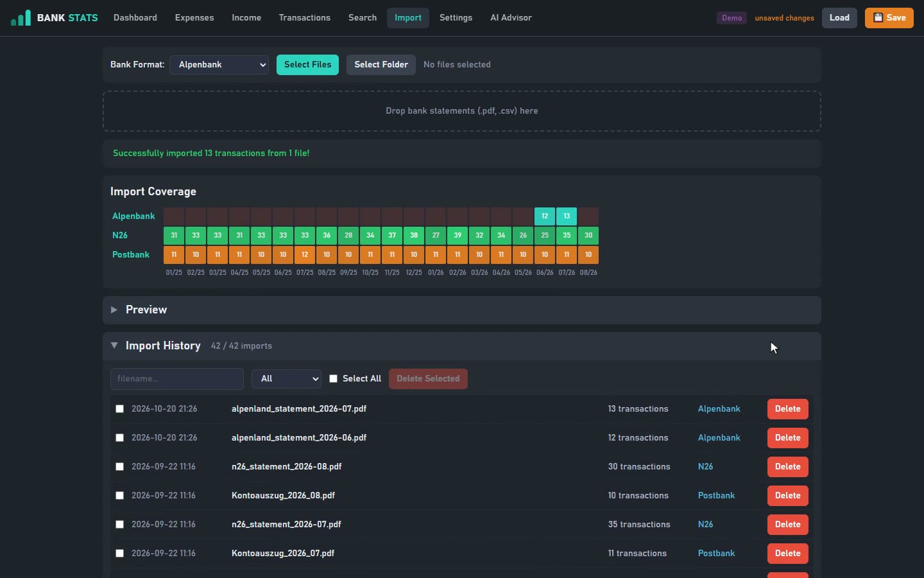Collapse the Import History section
This screenshot has height=578, width=924.
[462, 346]
